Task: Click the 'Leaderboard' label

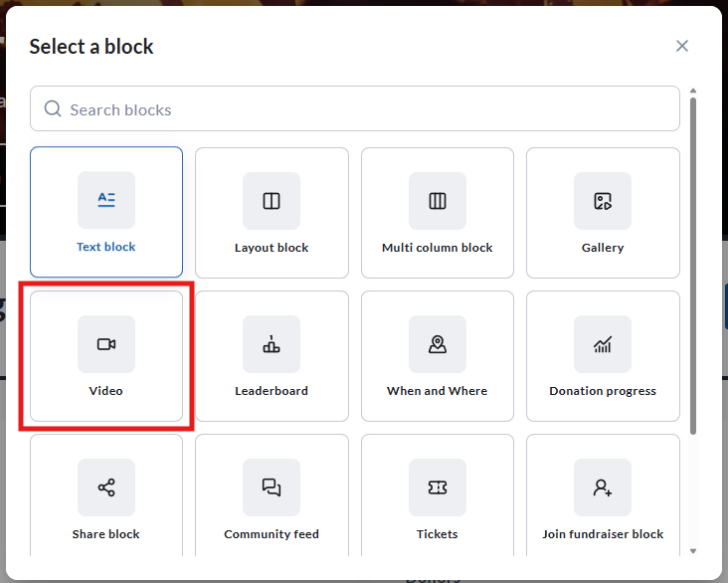Action: [x=272, y=391]
